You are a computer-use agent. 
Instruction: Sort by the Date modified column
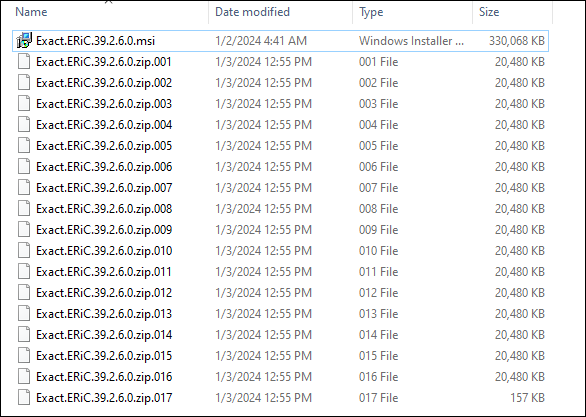(252, 12)
